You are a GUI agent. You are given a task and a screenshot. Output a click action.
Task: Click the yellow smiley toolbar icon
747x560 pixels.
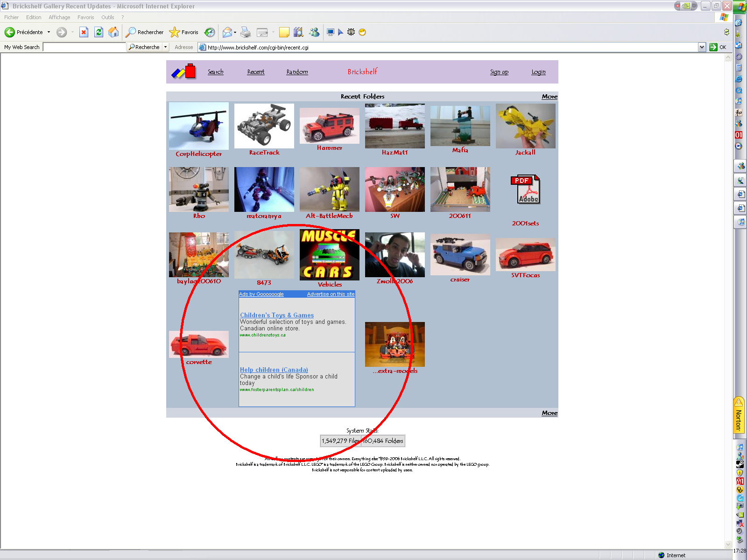pos(362,32)
